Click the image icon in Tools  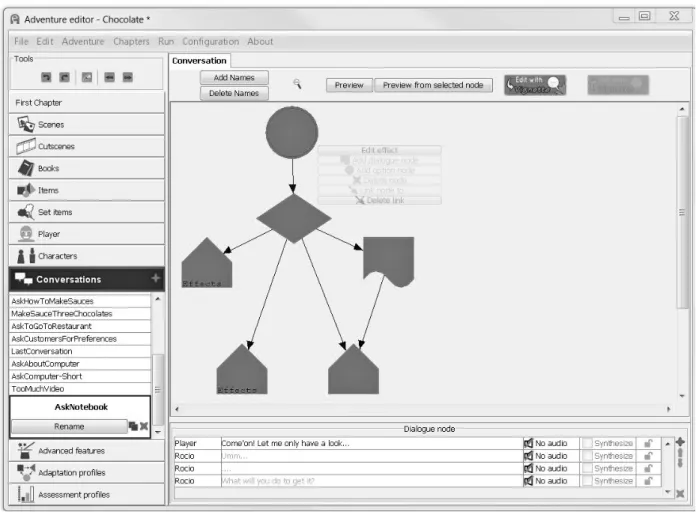[x=87, y=77]
